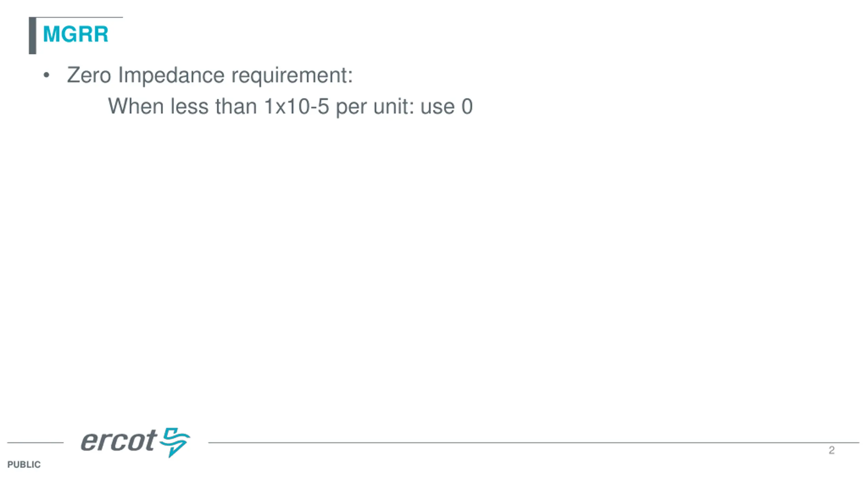Viewport: 868px width, 488px height.
Task: Select the word Zero in the bullet
Action: coord(89,75)
